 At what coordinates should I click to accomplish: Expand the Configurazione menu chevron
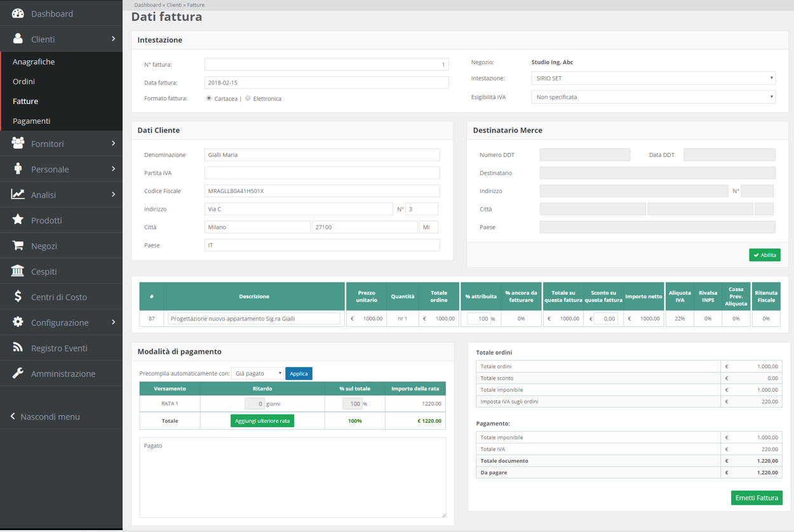[x=113, y=322]
